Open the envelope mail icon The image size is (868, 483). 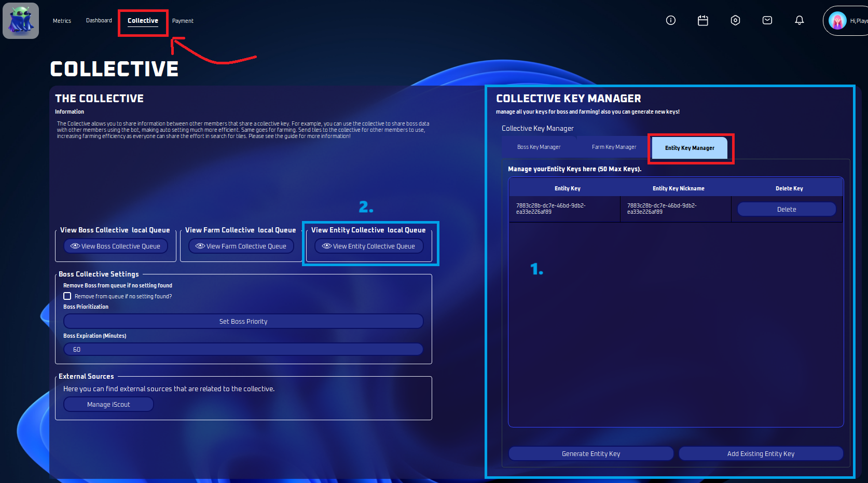click(x=767, y=20)
